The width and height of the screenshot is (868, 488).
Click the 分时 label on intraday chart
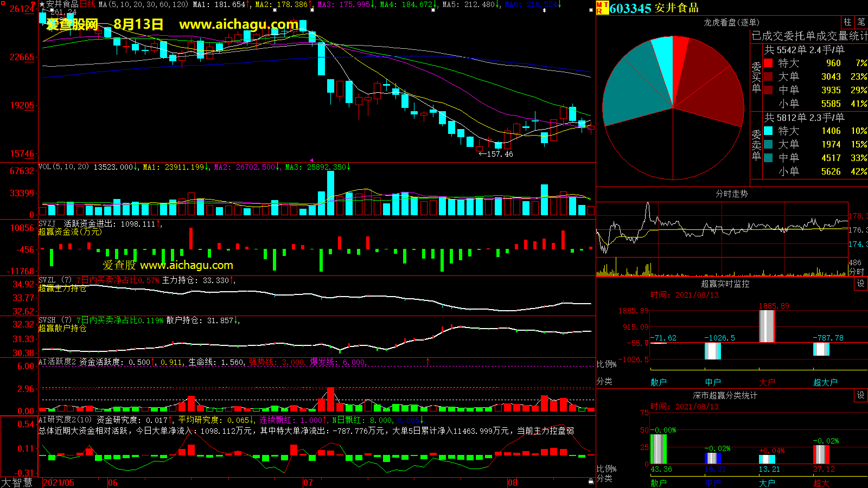pyautogui.click(x=857, y=271)
